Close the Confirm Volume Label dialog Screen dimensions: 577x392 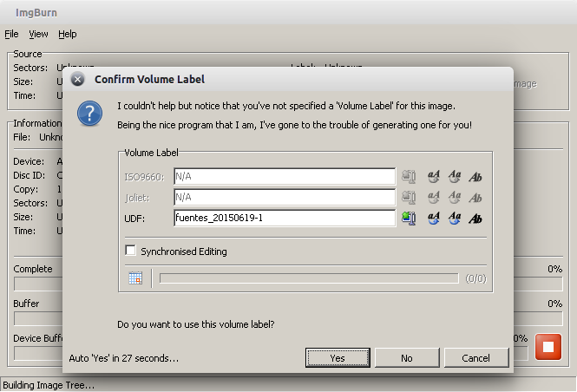77,79
